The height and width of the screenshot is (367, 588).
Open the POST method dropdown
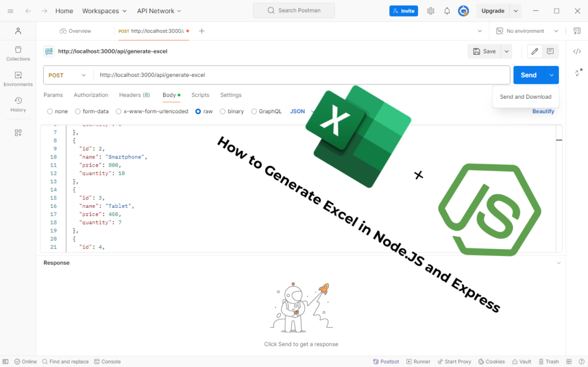coord(68,75)
